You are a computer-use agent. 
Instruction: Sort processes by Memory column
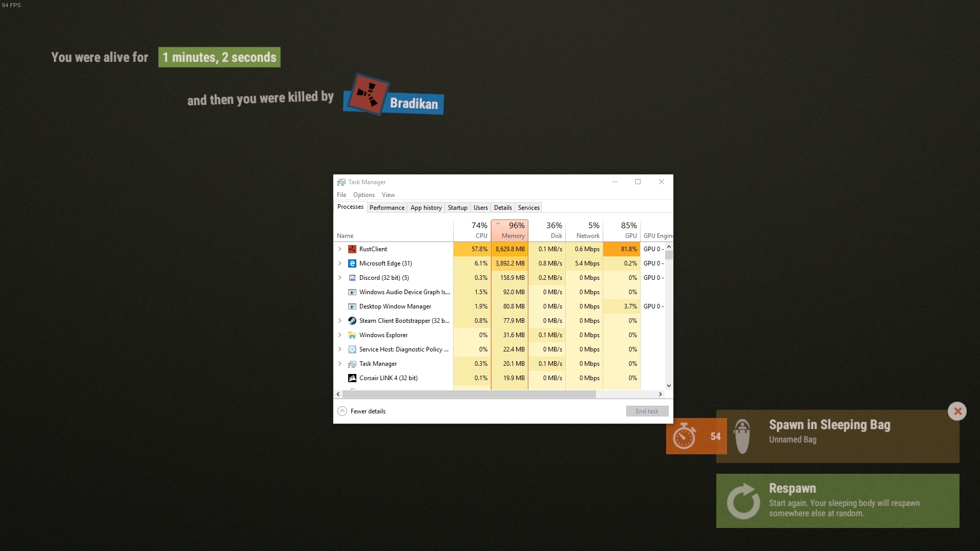point(509,230)
